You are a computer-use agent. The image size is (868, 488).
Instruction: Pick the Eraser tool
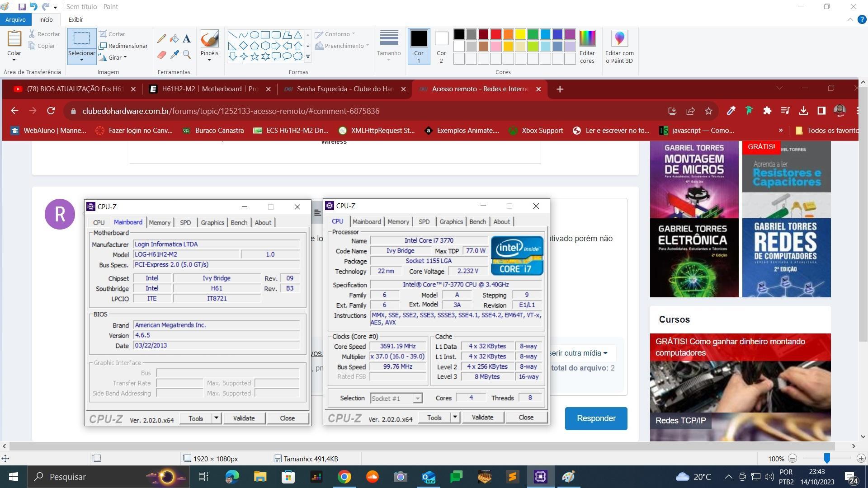click(x=161, y=55)
